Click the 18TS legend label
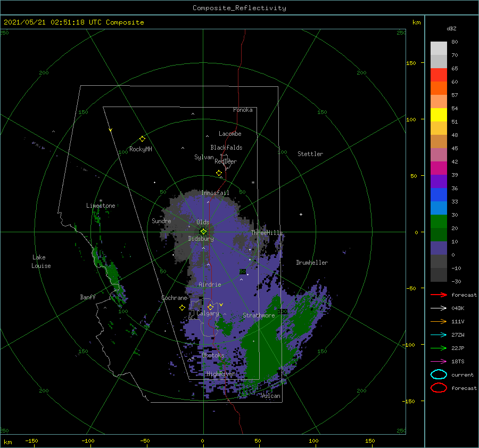The height and width of the screenshot is (448, 479). pyautogui.click(x=458, y=362)
